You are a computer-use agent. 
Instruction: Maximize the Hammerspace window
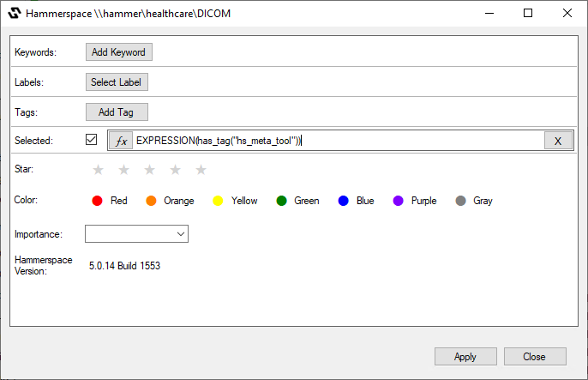click(528, 13)
